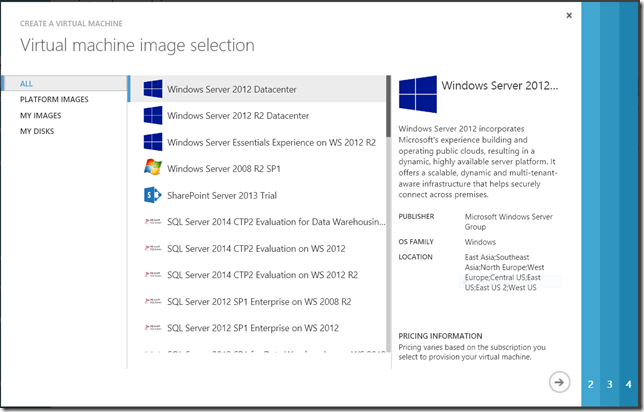The image size is (644, 412).
Task: Pick SQL Server 2012 SP1 Enterprise on WS 2012
Action: (253, 328)
